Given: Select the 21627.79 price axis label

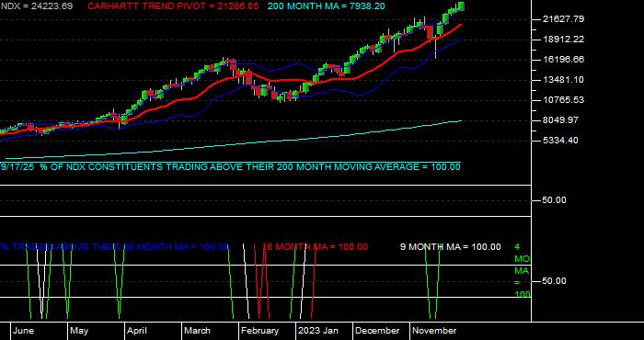Looking at the screenshot, I should point(563,19).
